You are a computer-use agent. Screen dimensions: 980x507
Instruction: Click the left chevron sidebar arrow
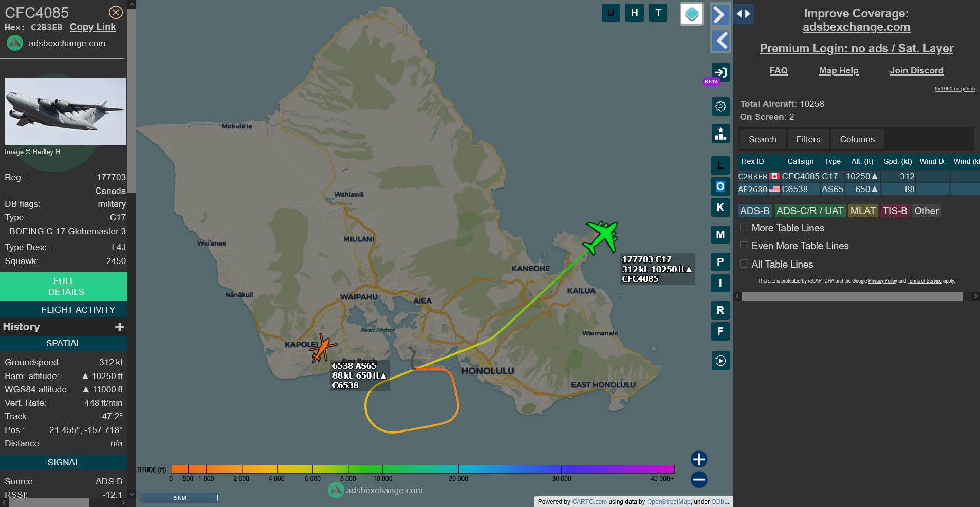tap(720, 41)
